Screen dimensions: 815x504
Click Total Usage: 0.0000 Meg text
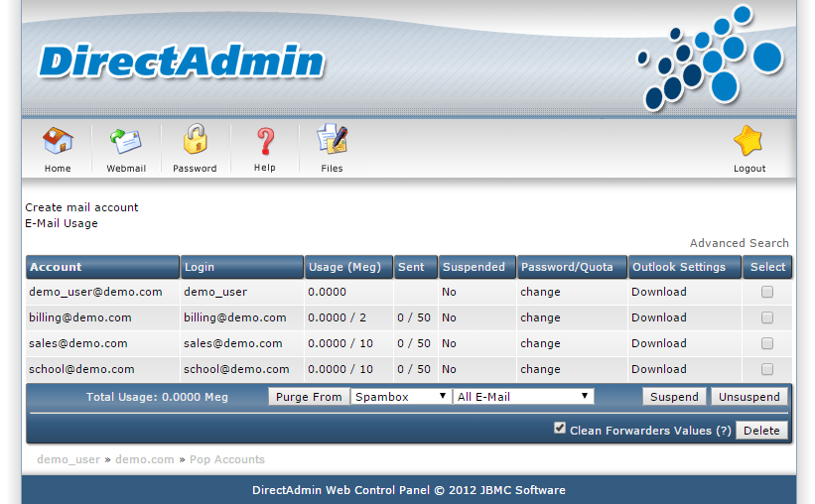point(157,397)
